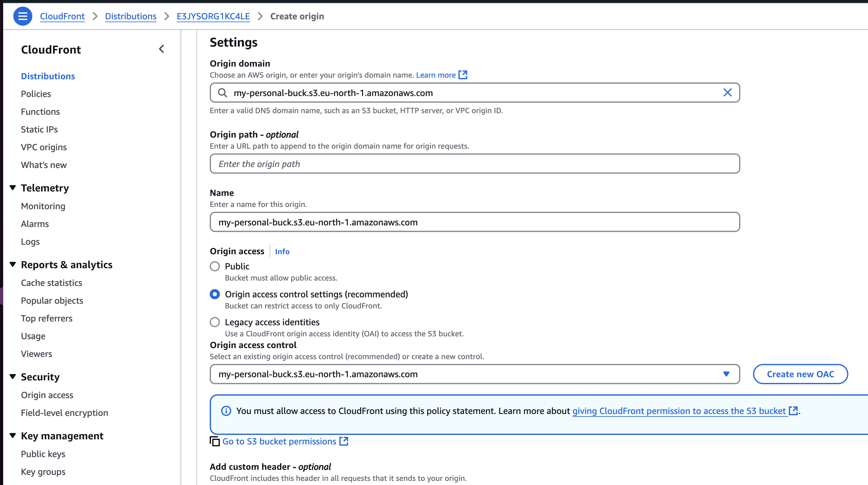Open the Origin access control dropdown
Image resolution: width=868 pixels, height=485 pixels.
(475, 374)
